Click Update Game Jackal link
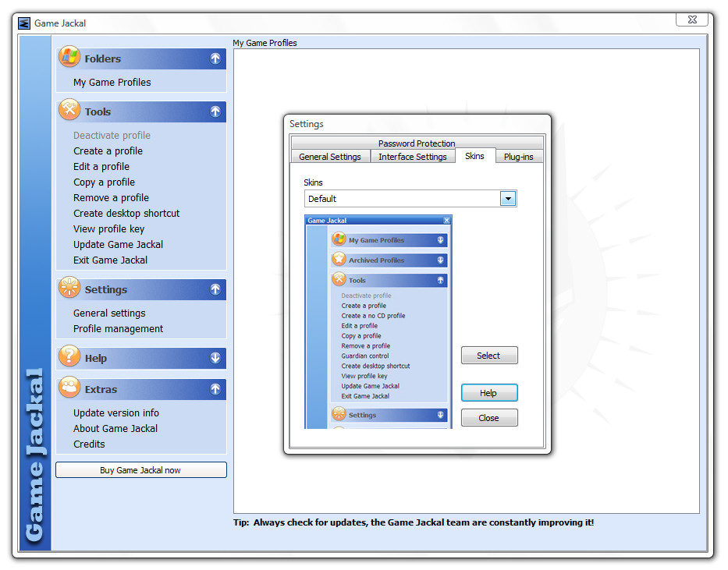 point(118,244)
